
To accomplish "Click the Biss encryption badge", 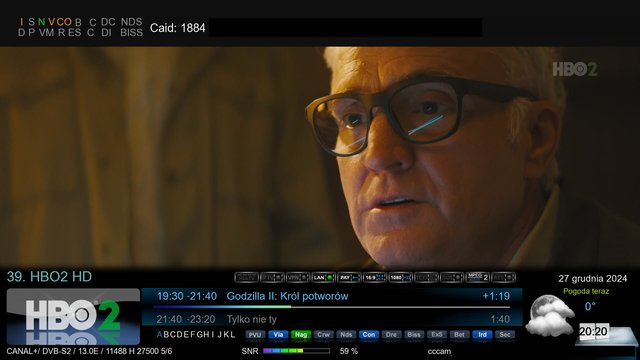I will pos(414,335).
